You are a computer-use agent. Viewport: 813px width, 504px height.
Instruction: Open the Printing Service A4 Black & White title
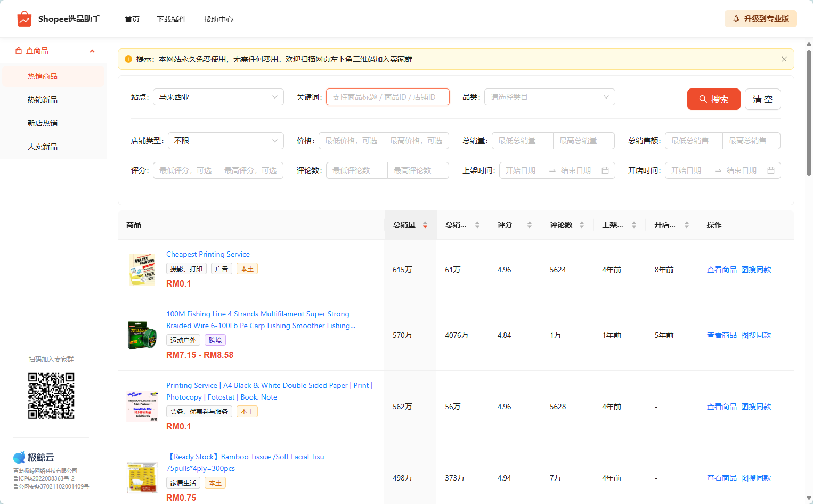coord(270,391)
